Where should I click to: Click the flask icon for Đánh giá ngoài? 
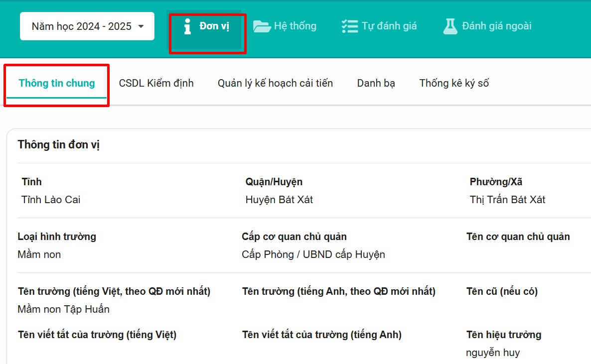coord(450,26)
